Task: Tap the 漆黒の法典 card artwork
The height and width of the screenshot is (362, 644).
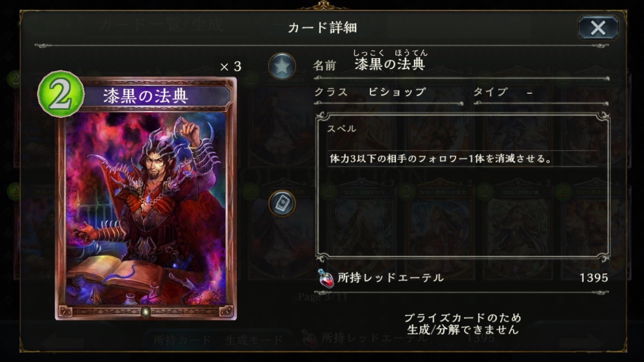Action: pos(146,208)
